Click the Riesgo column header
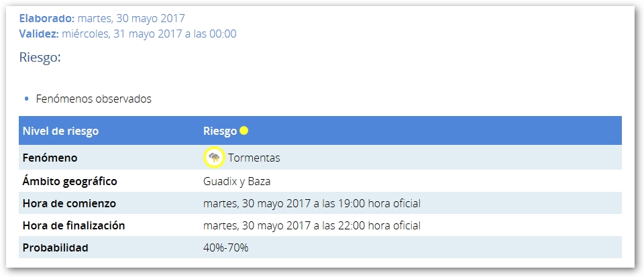This screenshot has height=277, width=644. [219, 131]
